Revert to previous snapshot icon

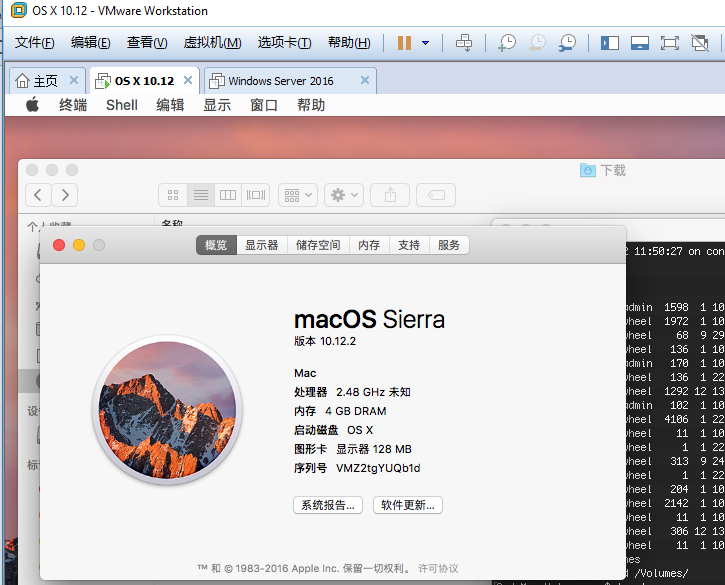537,43
